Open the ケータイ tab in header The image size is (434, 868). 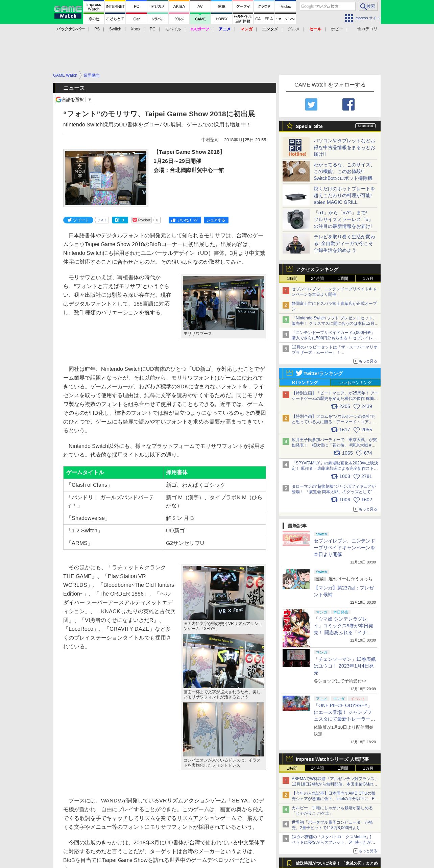coord(243,6)
